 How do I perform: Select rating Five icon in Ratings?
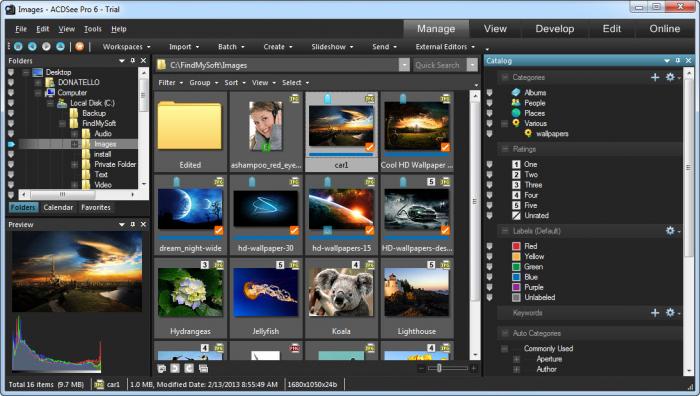click(x=516, y=205)
